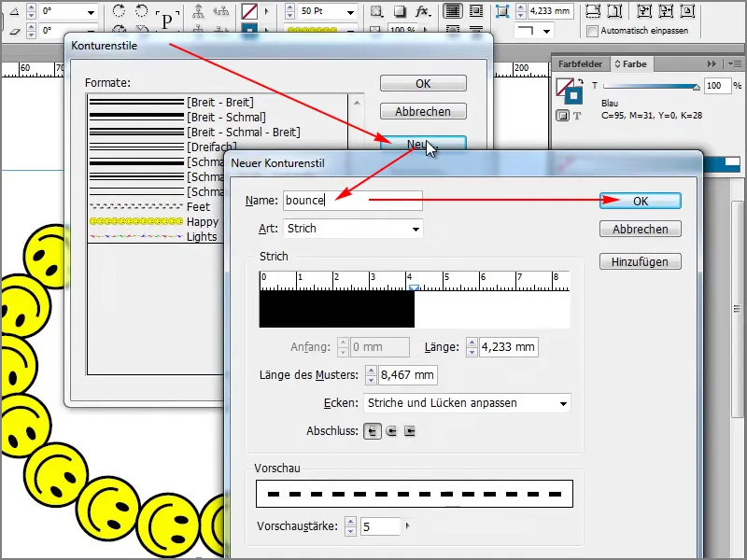Select the projecting cap Abschluss option

410,431
